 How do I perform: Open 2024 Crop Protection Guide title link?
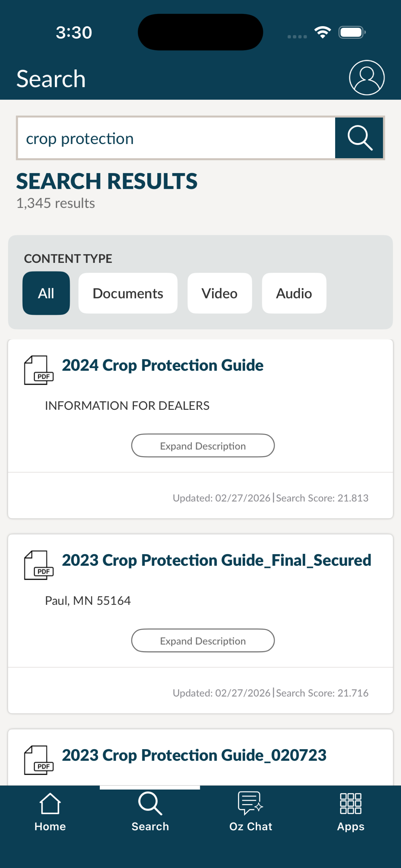pos(163,365)
